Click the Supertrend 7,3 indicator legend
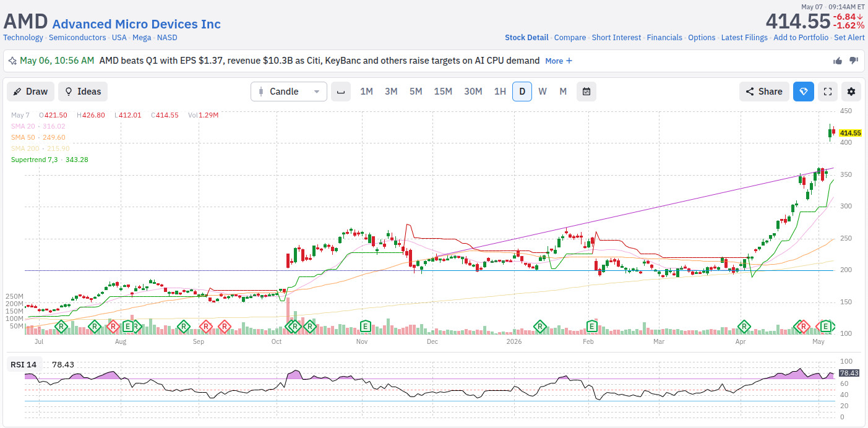This screenshot has height=428, width=868. pos(49,160)
